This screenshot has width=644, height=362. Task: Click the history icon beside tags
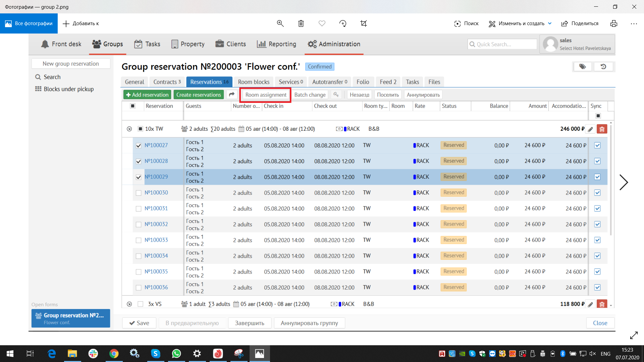point(603,67)
